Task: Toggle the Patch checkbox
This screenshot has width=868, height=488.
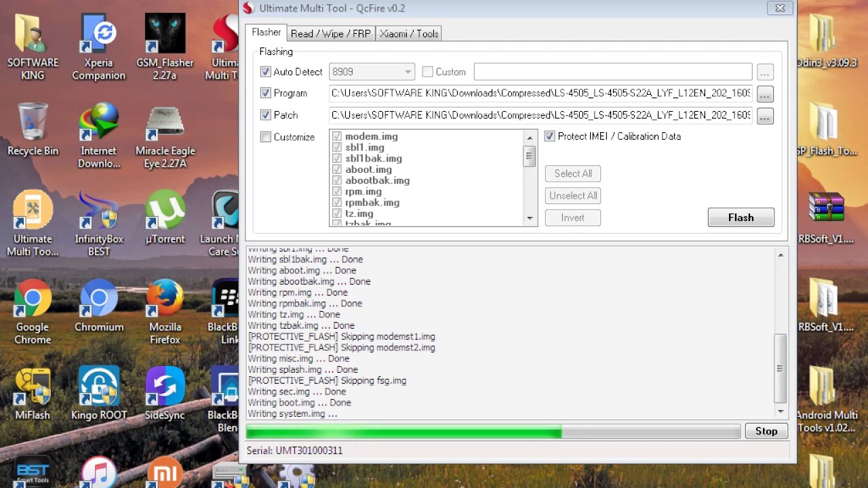Action: (265, 115)
